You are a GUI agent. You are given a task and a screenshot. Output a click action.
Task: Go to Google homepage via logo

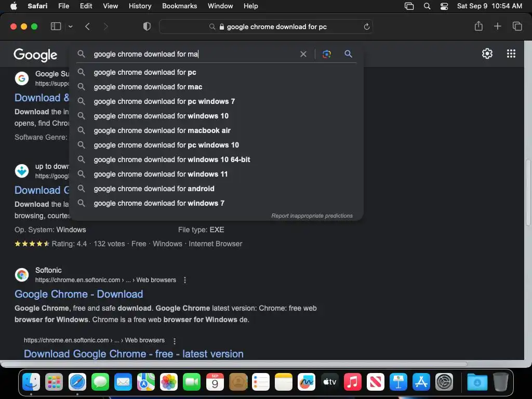35,55
